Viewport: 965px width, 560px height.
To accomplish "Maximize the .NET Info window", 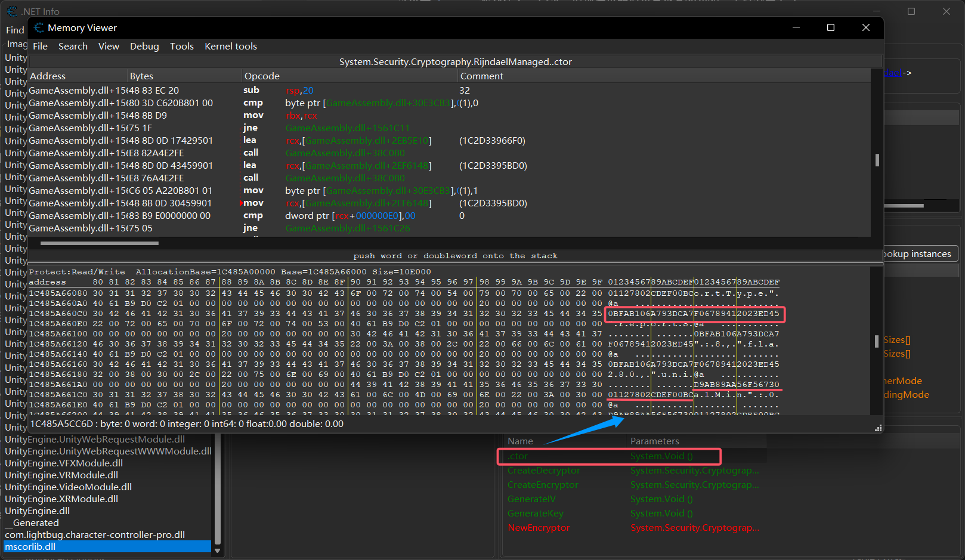I will click(x=911, y=11).
